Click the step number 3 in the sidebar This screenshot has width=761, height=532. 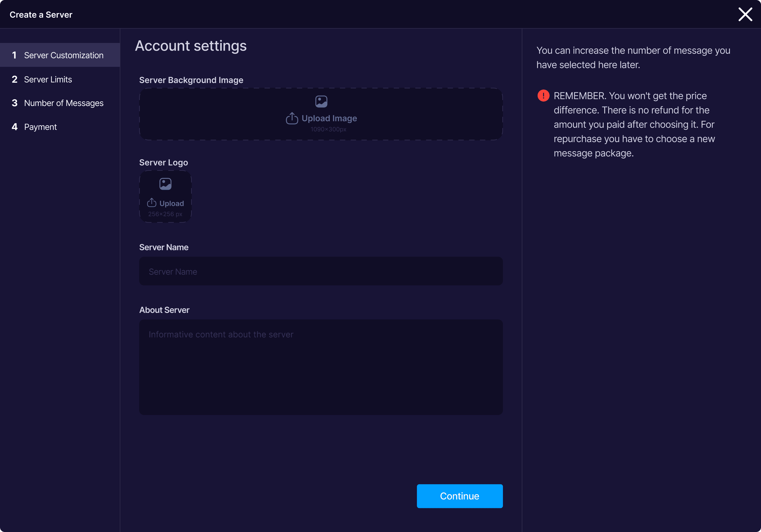(14, 103)
